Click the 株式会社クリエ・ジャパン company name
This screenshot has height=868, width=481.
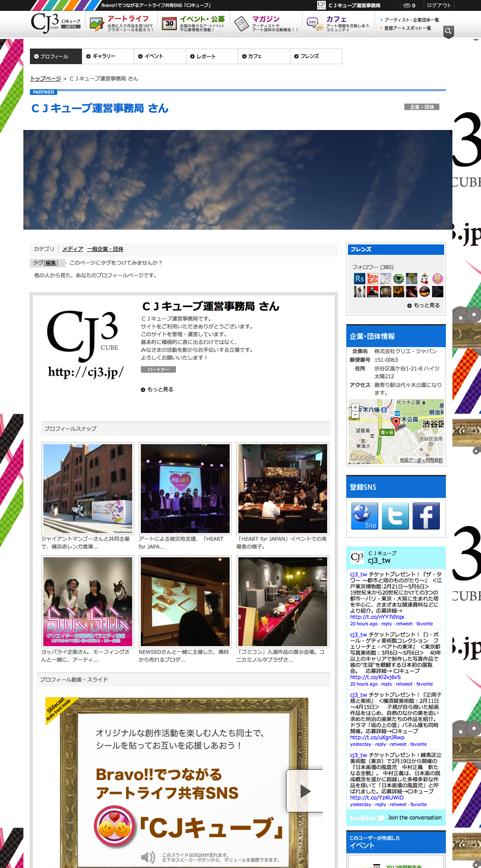tap(406, 351)
